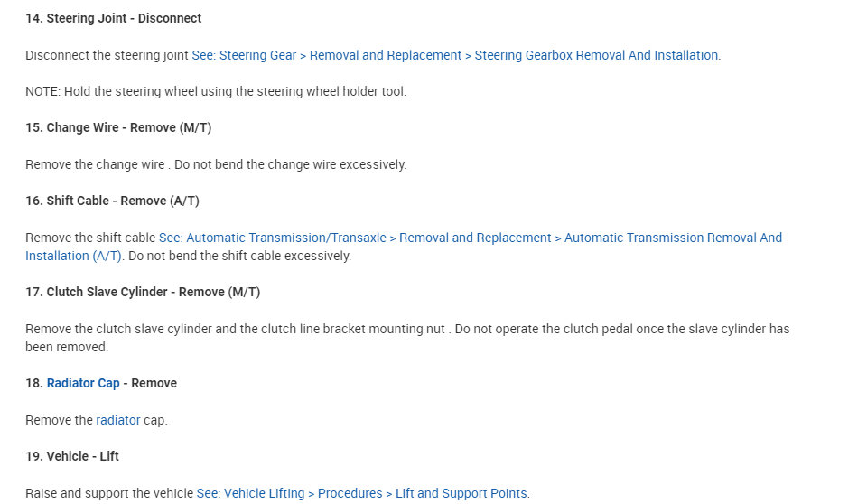
Task: Click step 19 Vehicle - Lift heading
Action: pos(72,456)
